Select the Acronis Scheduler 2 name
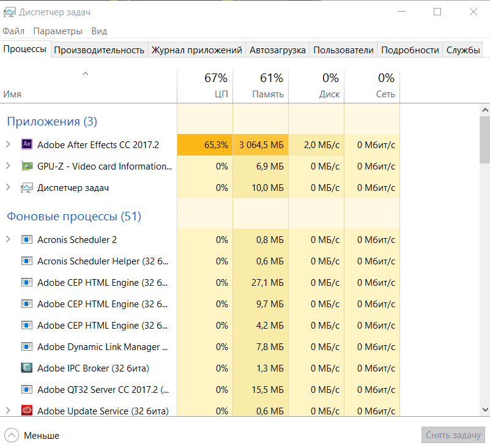 (77, 240)
